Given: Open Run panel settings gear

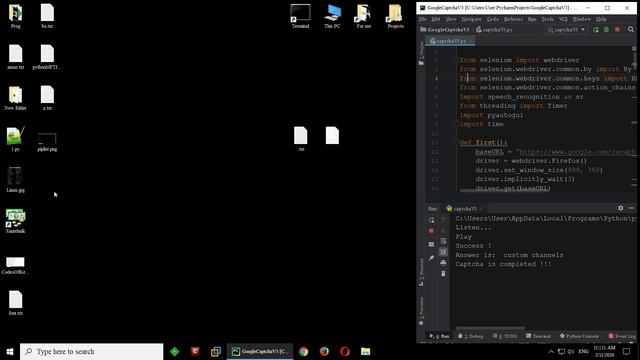Looking at the screenshot, I should pyautogui.click(x=620, y=208).
